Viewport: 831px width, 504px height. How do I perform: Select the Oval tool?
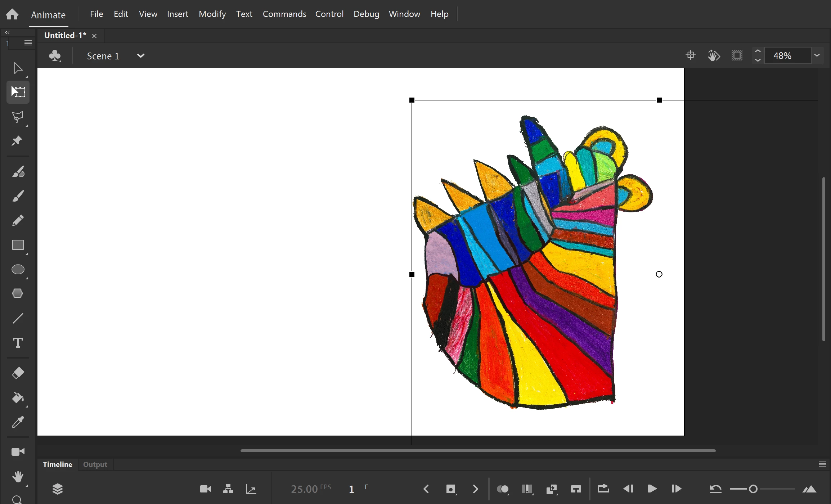click(x=18, y=269)
